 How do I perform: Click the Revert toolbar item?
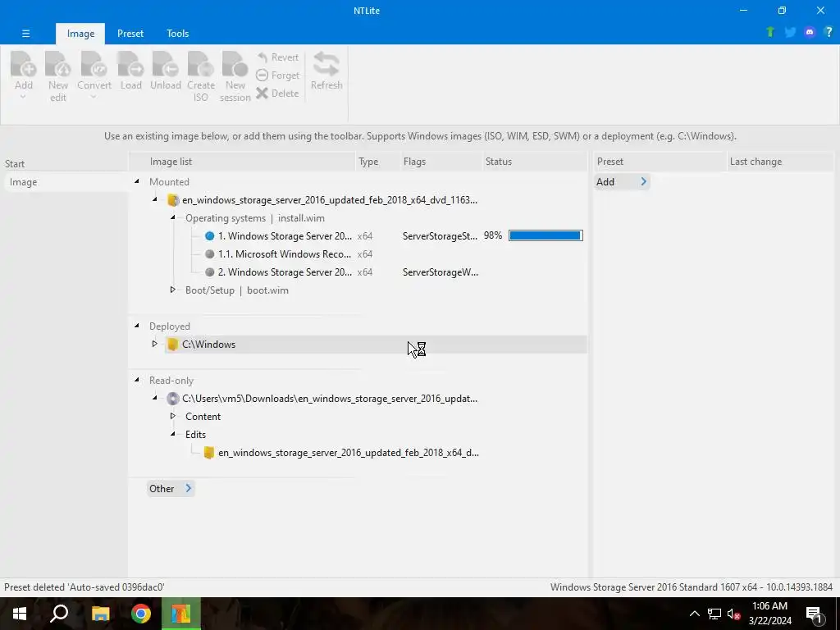[277, 57]
